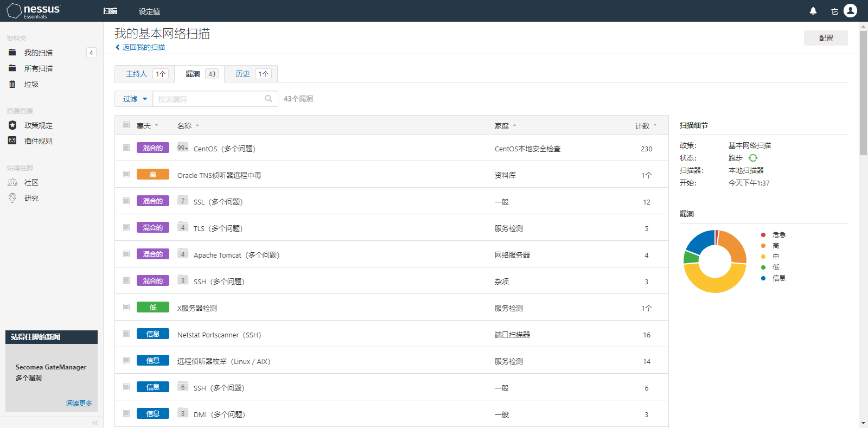Switch to the 主持人 tab
The width and height of the screenshot is (868, 428).
click(144, 74)
